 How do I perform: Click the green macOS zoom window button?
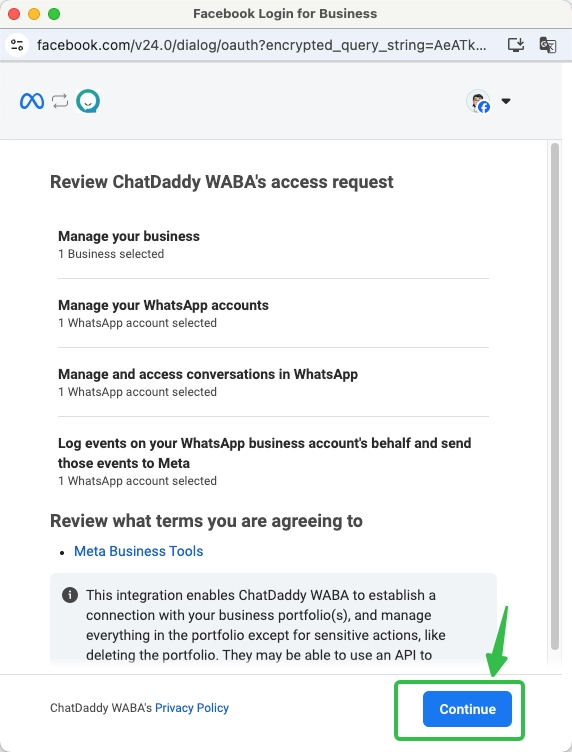(x=54, y=14)
